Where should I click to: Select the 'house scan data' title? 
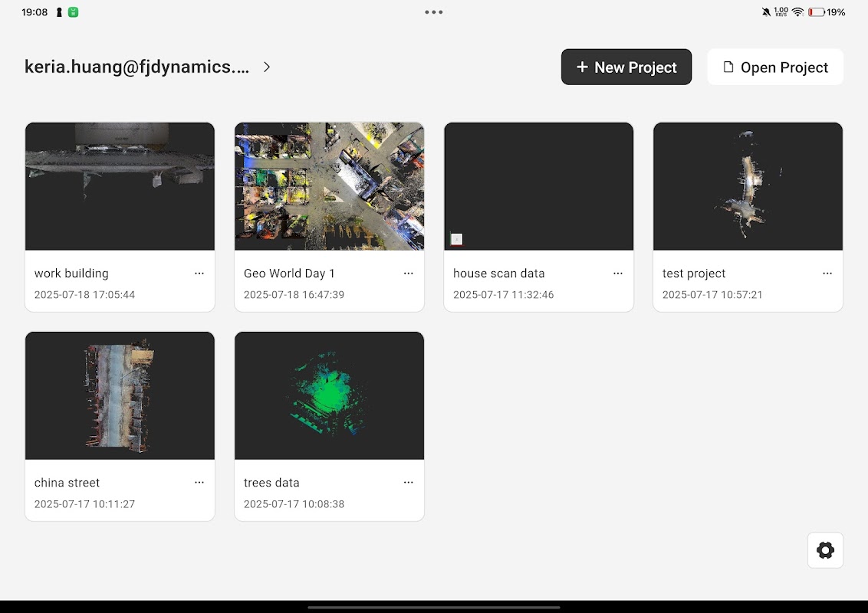[x=498, y=274]
